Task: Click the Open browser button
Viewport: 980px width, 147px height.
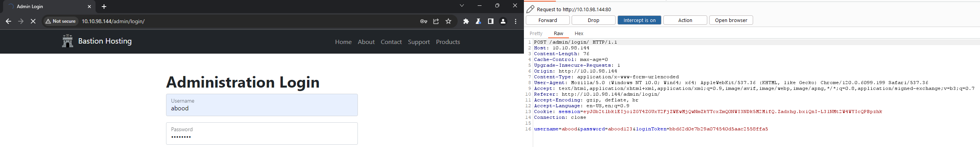Action: click(731, 20)
